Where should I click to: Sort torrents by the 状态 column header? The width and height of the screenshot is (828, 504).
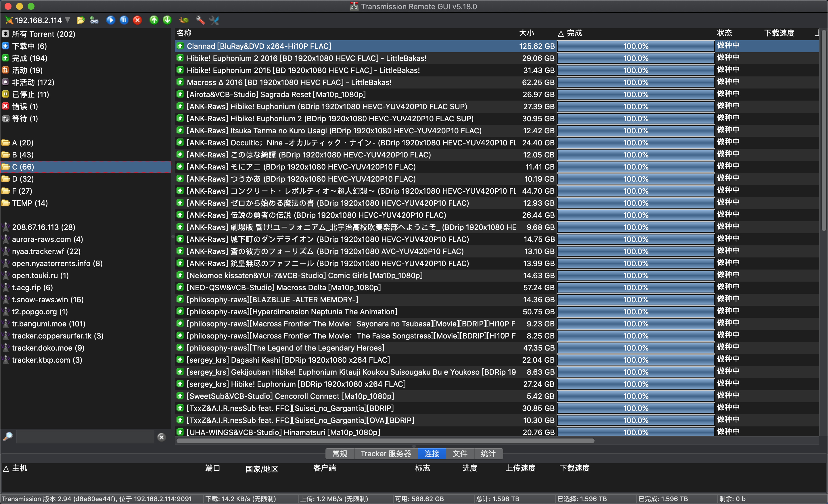(x=724, y=33)
